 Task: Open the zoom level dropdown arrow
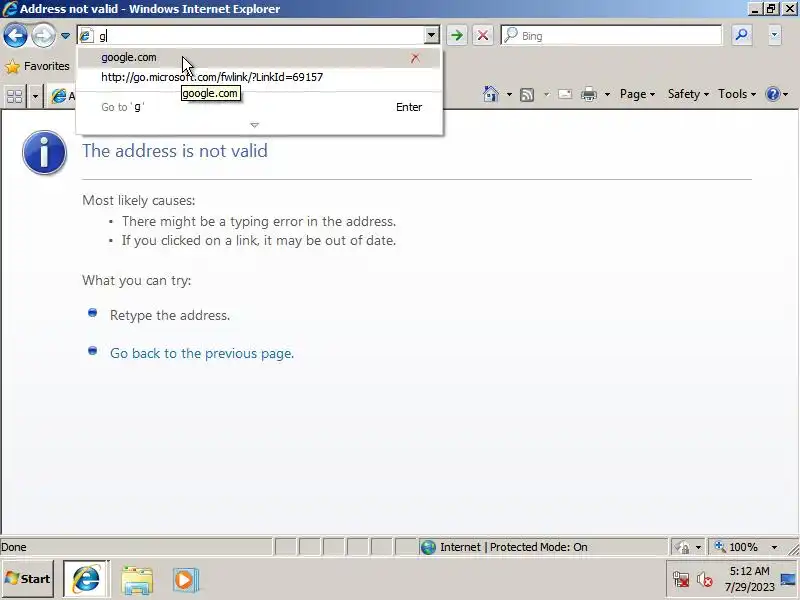pyautogui.click(x=774, y=547)
